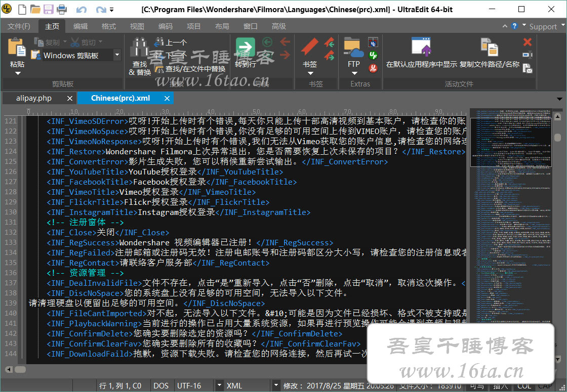Toggle COL column mode in status bar
Image resolution: width=567 pixels, height=392 pixels.
point(524,386)
